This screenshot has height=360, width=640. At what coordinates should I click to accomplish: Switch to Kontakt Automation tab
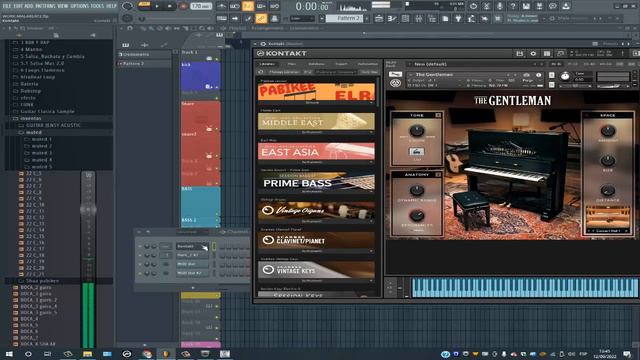click(367, 64)
